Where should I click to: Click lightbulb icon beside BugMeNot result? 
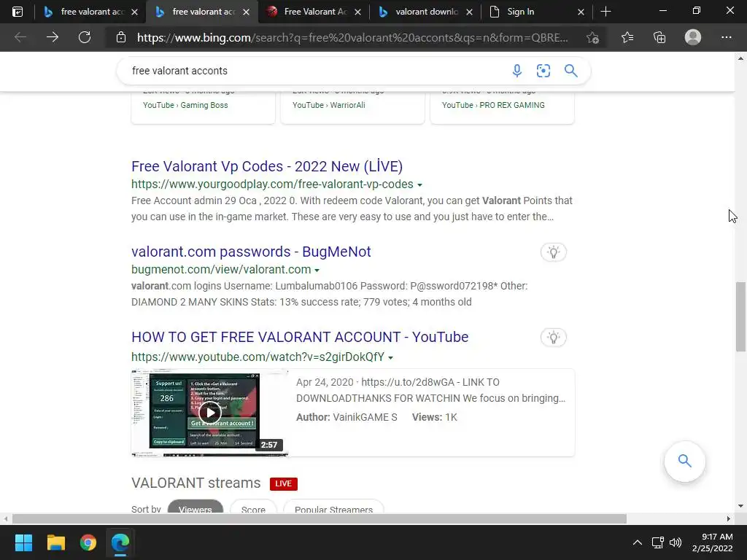(554, 252)
